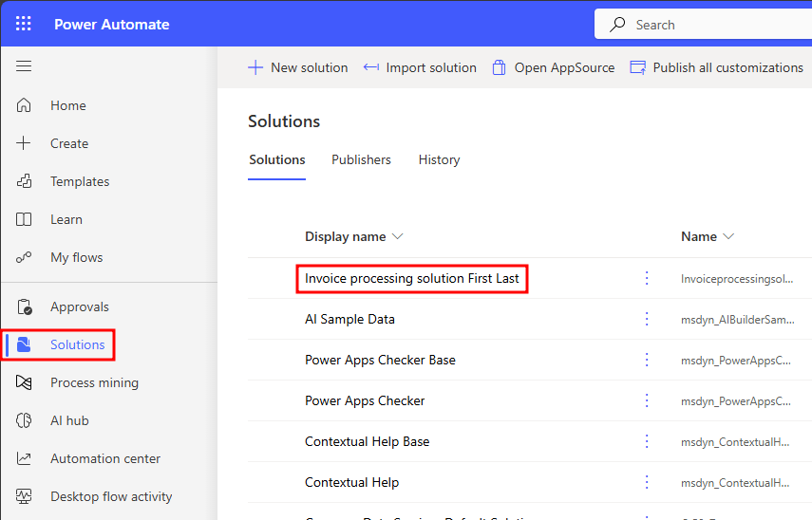This screenshot has width=812, height=520.
Task: Click Publish all customizations button
Action: (x=717, y=67)
